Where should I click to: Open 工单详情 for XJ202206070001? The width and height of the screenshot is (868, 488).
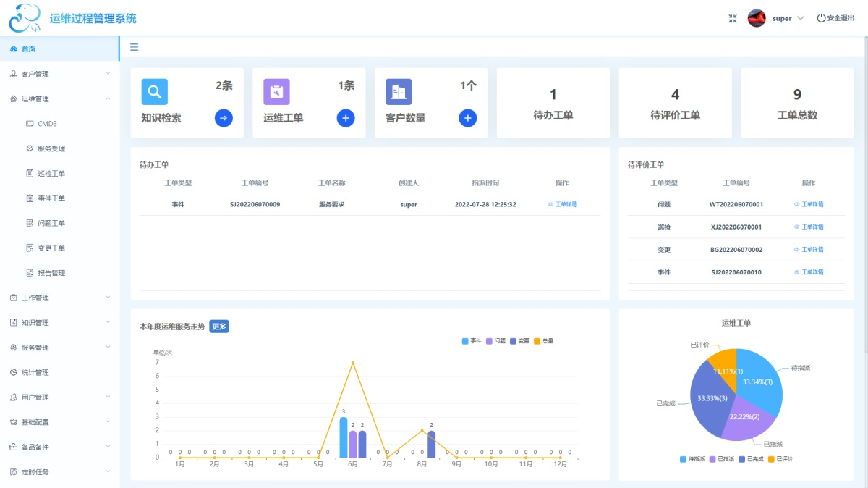[x=809, y=227]
